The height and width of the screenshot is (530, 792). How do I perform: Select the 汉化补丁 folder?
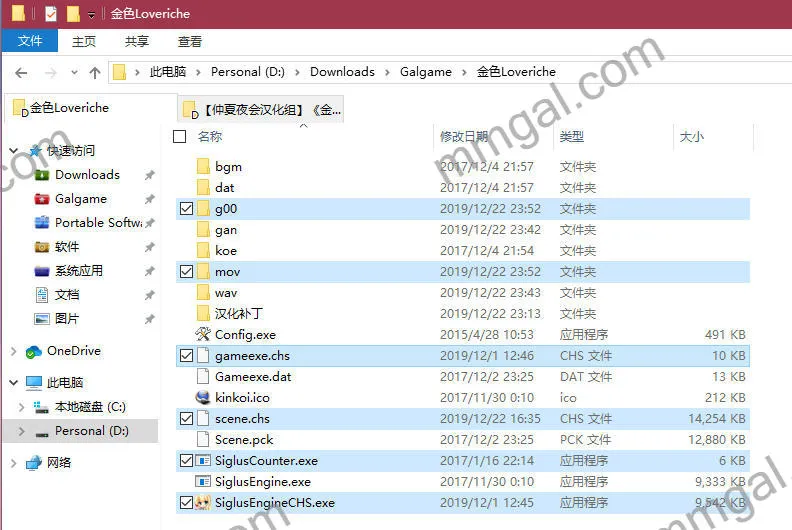pos(238,313)
